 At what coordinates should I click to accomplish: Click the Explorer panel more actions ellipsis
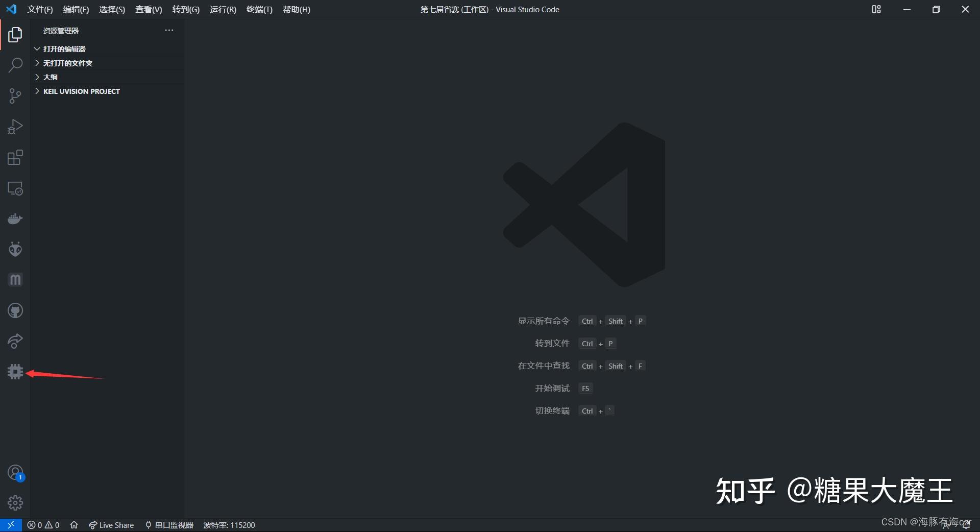pos(169,30)
